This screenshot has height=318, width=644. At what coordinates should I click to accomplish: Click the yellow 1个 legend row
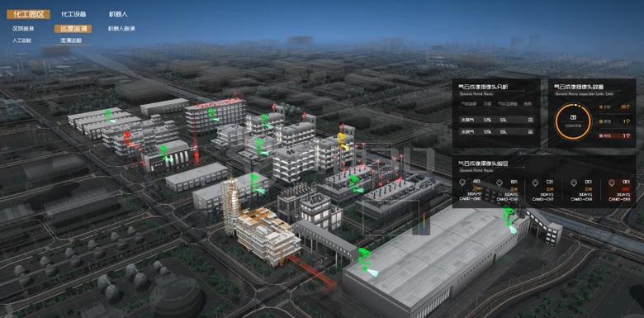pos(615,121)
